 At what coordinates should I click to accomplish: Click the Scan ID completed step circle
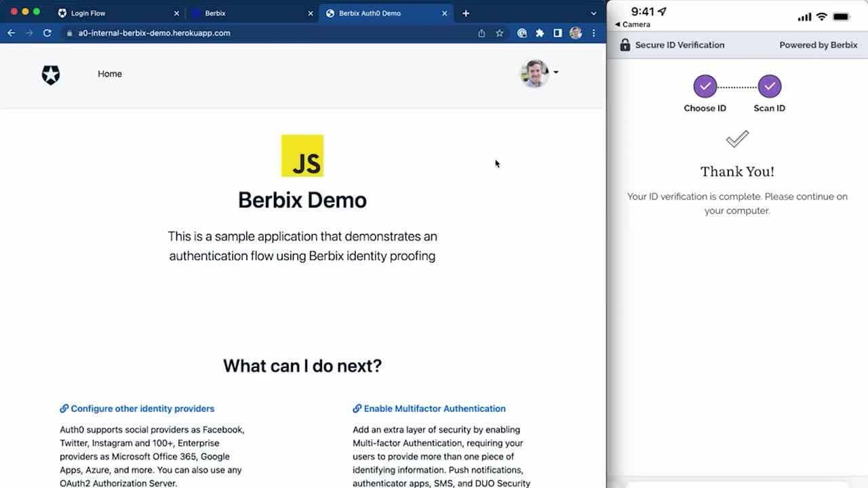769,87
